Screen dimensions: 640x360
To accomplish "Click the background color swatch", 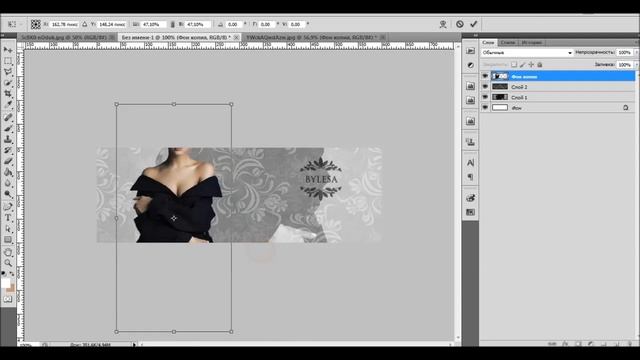I will (12, 289).
